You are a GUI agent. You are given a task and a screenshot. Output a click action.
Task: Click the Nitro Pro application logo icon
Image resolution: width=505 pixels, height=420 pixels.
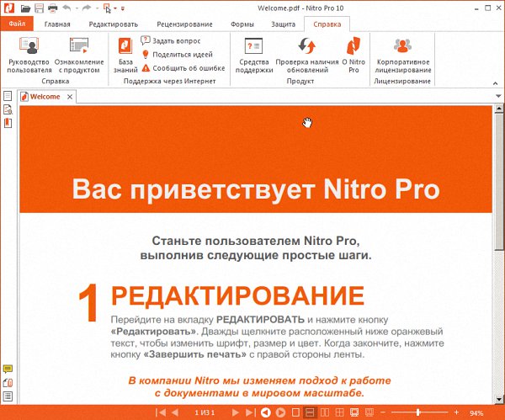tap(9, 8)
